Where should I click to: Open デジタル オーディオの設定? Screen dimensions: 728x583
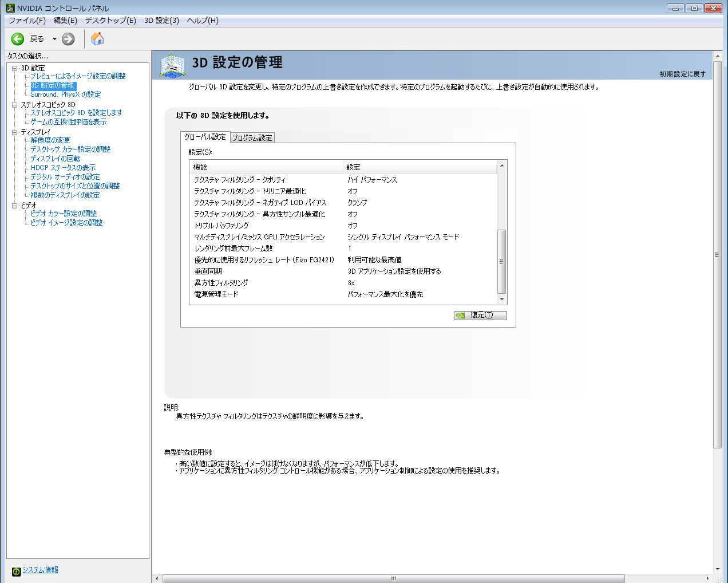65,177
